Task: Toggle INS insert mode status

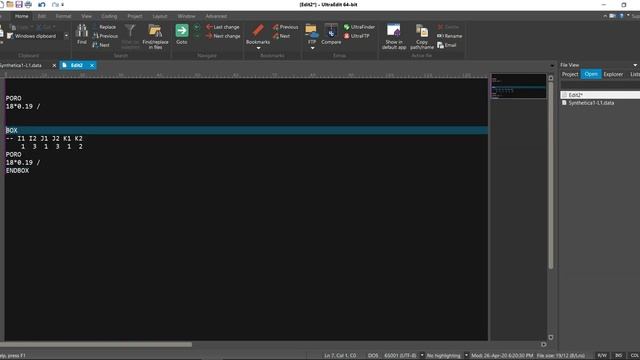Action: click(x=618, y=356)
